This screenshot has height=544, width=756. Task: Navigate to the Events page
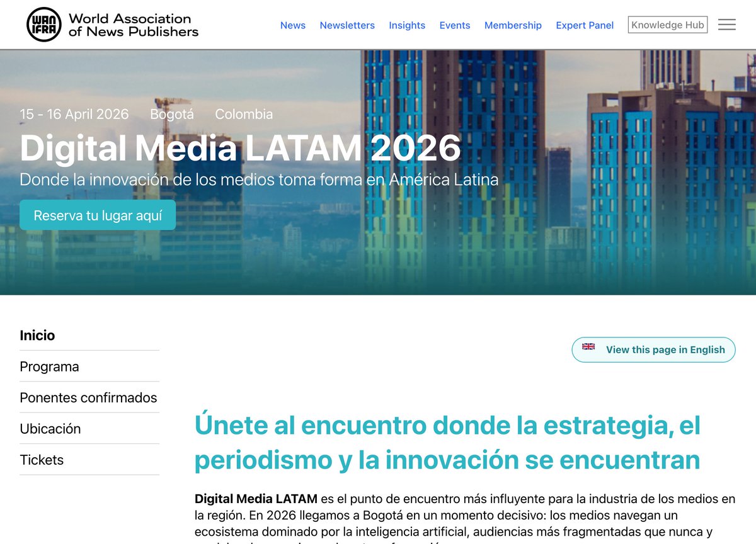455,25
